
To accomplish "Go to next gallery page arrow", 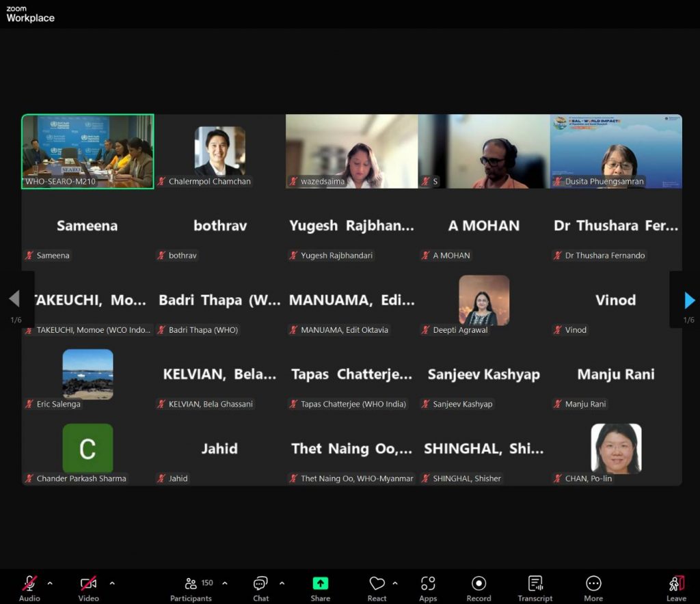I will 689,300.
